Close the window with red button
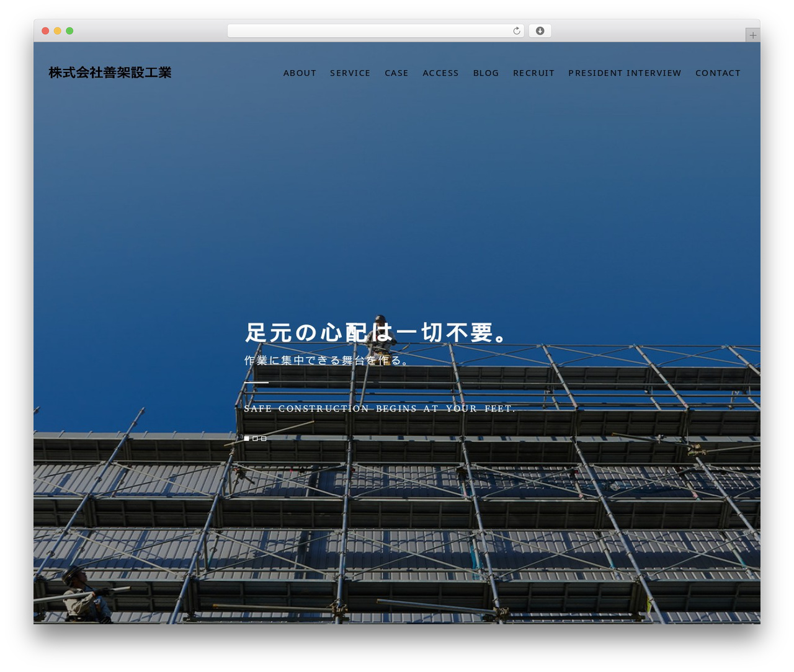The image size is (794, 672). 45,31
